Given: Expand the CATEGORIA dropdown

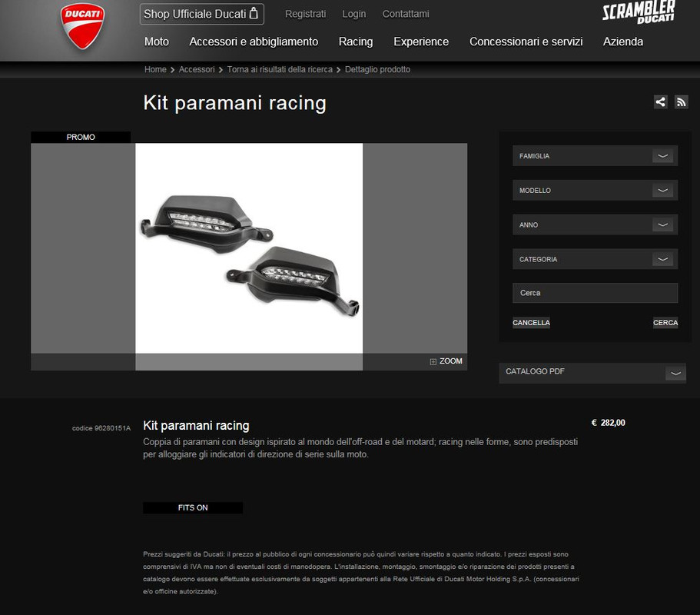Looking at the screenshot, I should click(x=595, y=259).
